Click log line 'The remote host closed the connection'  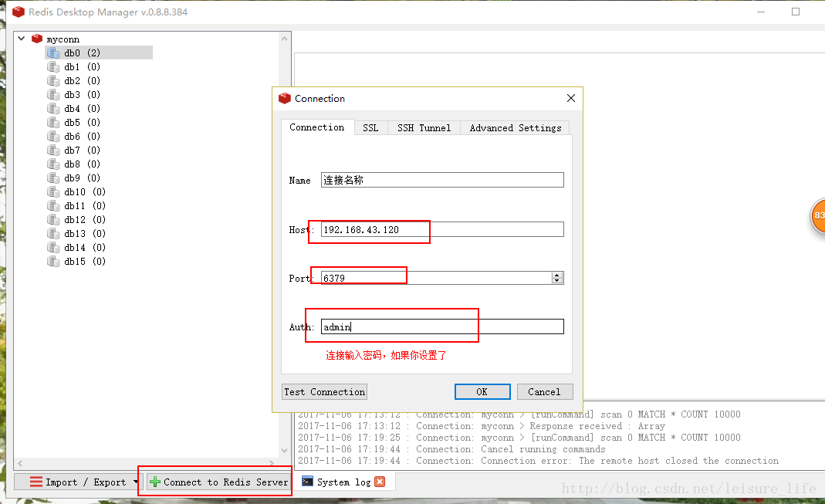pyautogui.click(x=678, y=461)
